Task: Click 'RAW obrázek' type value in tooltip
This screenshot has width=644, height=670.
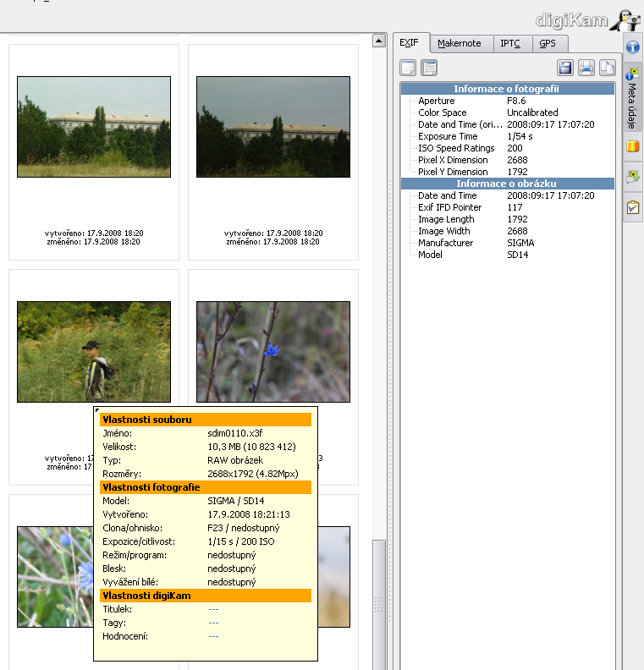Action: click(235, 460)
